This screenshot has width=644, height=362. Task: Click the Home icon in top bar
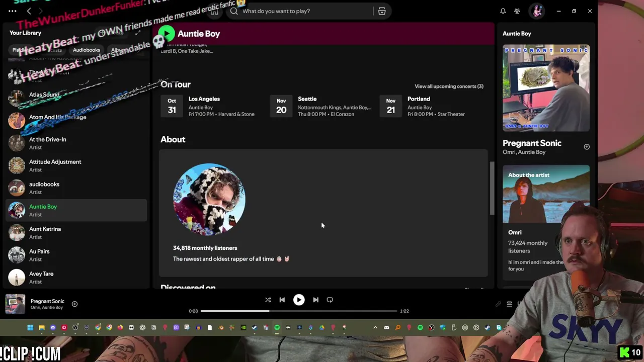pyautogui.click(x=214, y=11)
